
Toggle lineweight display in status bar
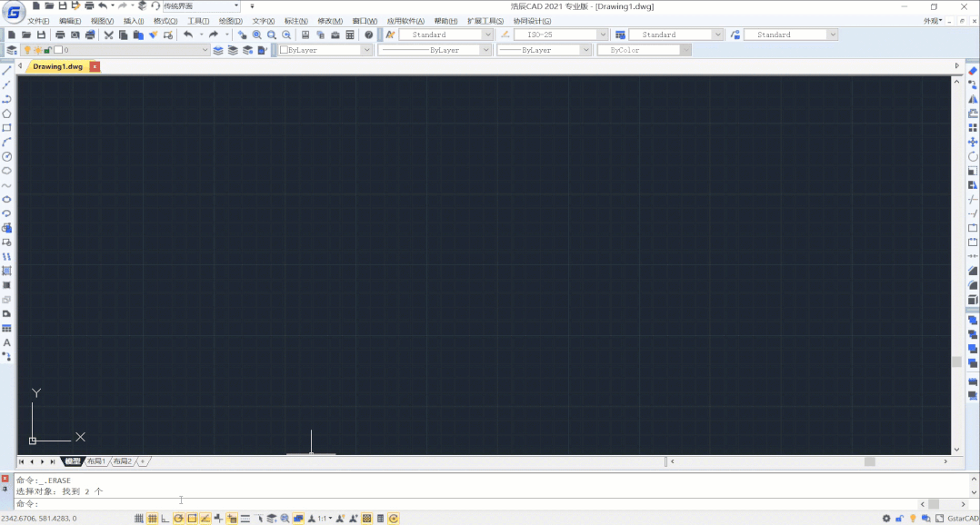(x=245, y=519)
